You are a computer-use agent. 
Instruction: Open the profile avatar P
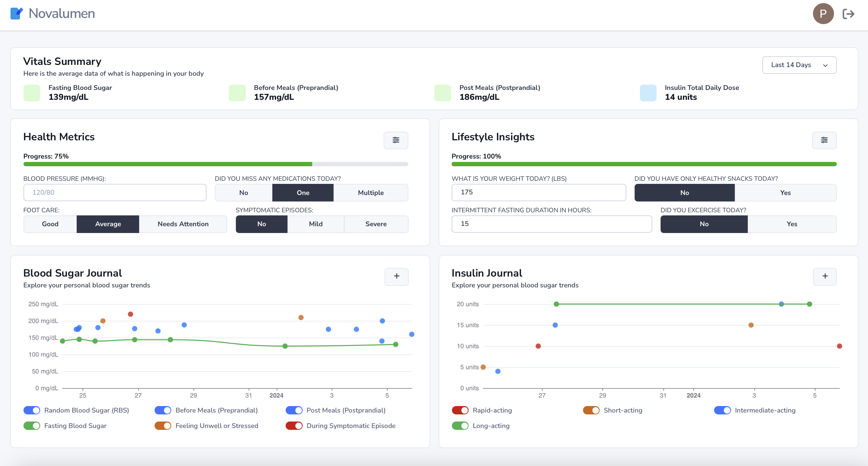[x=823, y=14]
